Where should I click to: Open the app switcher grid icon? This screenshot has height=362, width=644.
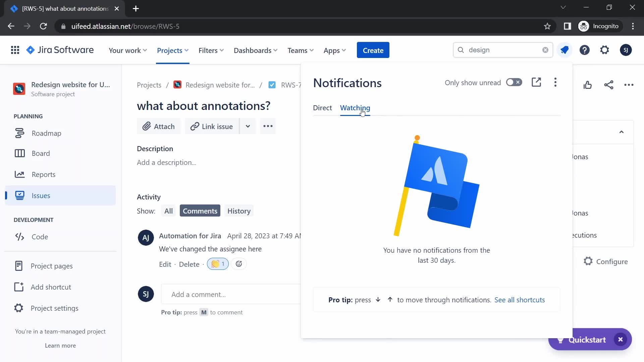[x=15, y=50]
